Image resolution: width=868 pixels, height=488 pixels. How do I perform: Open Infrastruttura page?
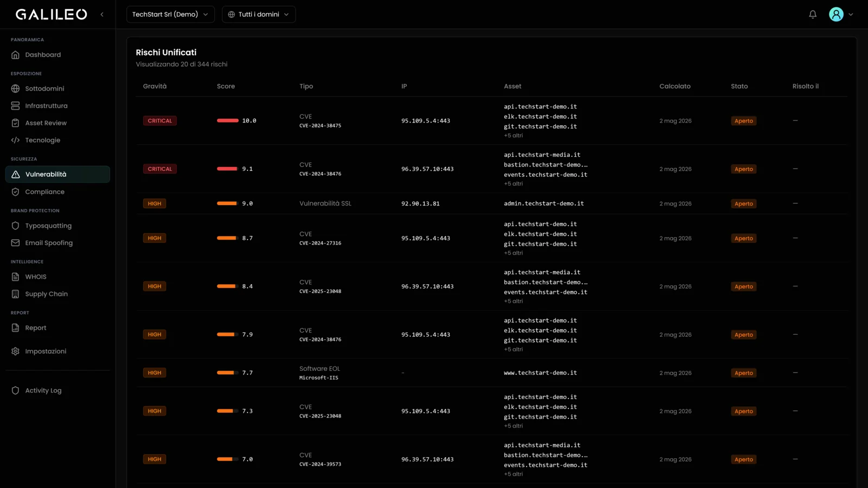tap(58, 106)
